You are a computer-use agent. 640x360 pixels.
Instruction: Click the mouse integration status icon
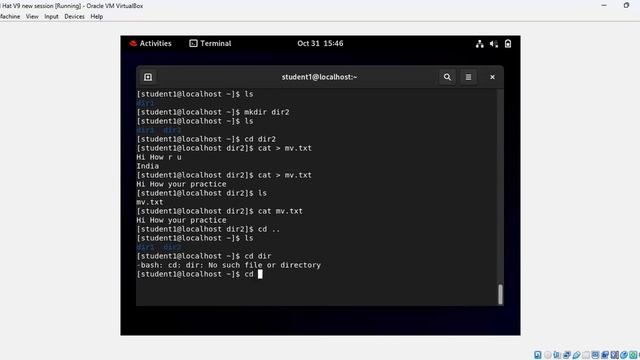624,355
